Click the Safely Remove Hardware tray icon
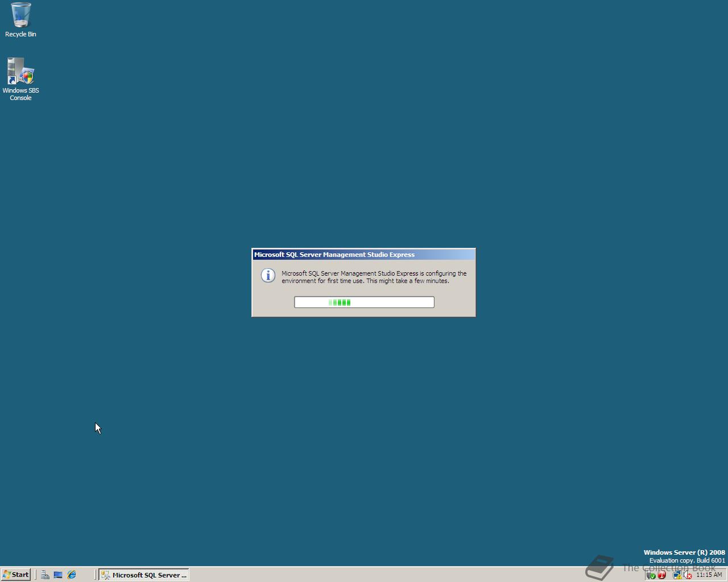The width and height of the screenshot is (728, 582). coord(651,575)
